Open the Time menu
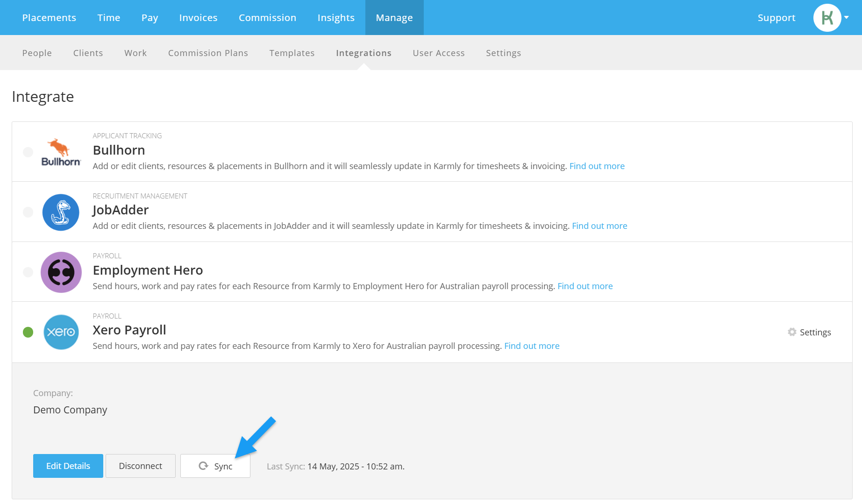Screen dimensions: 862x504 click(109, 18)
